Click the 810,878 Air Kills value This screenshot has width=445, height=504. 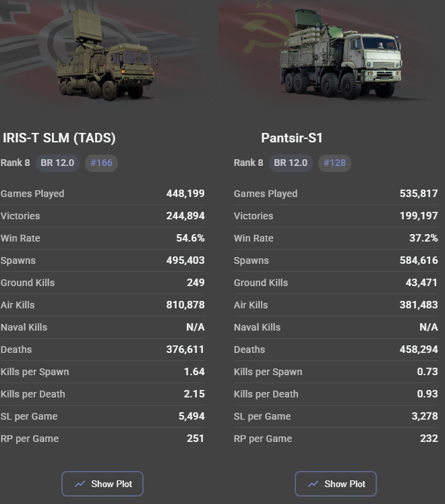pos(185,305)
